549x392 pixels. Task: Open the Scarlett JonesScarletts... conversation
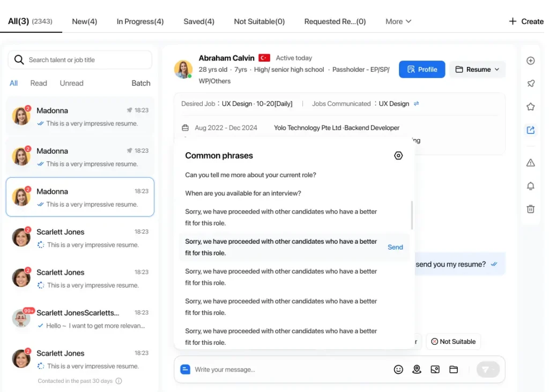pos(80,319)
